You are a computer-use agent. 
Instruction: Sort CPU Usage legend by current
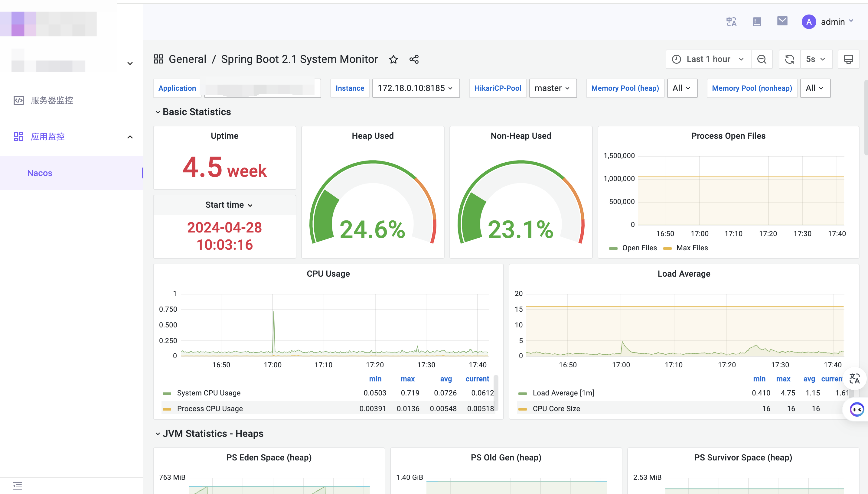477,379
